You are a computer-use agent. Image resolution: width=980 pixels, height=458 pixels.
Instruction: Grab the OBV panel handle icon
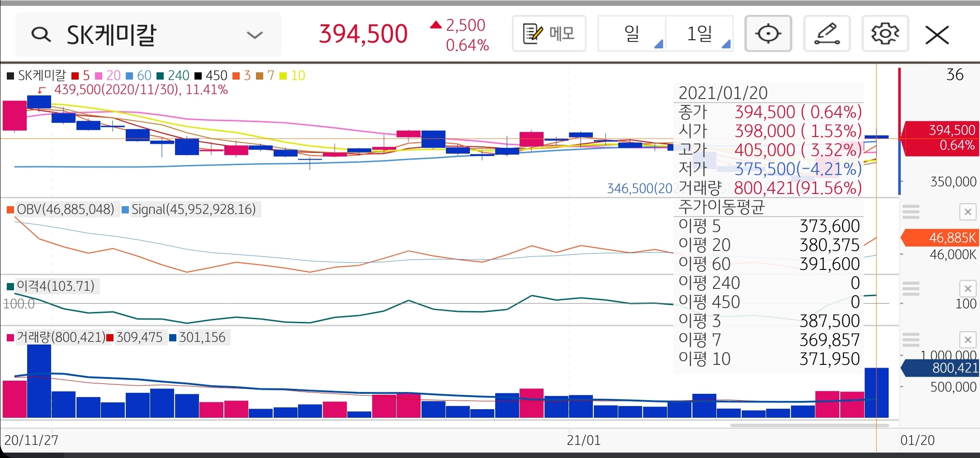[x=911, y=212]
